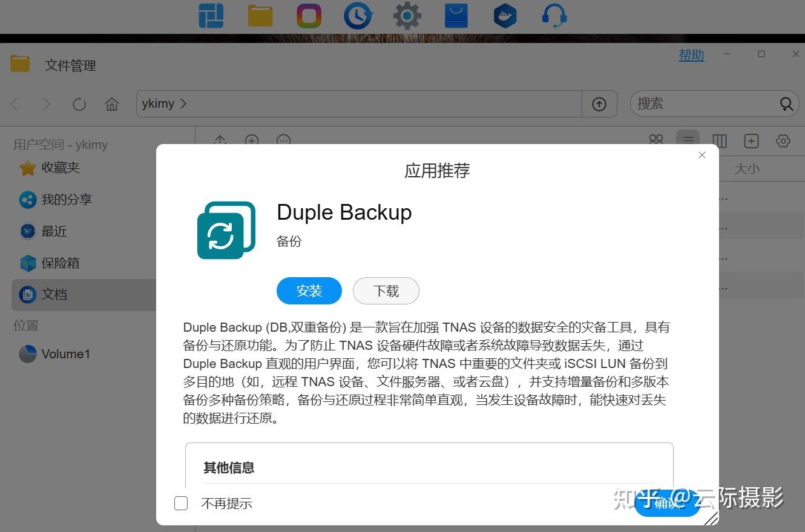Image resolution: width=805 pixels, height=532 pixels.
Task: Click the 文件管理 window title
Action: 71,65
